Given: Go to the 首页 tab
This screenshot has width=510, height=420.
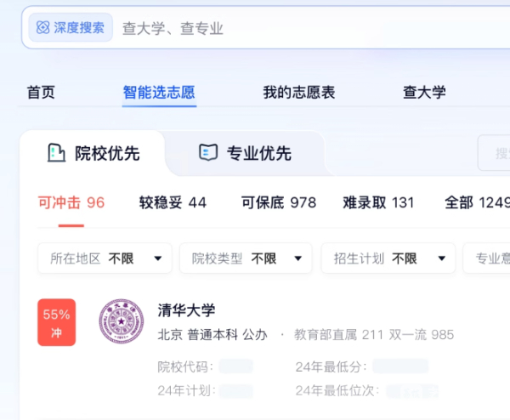Looking at the screenshot, I should tap(41, 93).
